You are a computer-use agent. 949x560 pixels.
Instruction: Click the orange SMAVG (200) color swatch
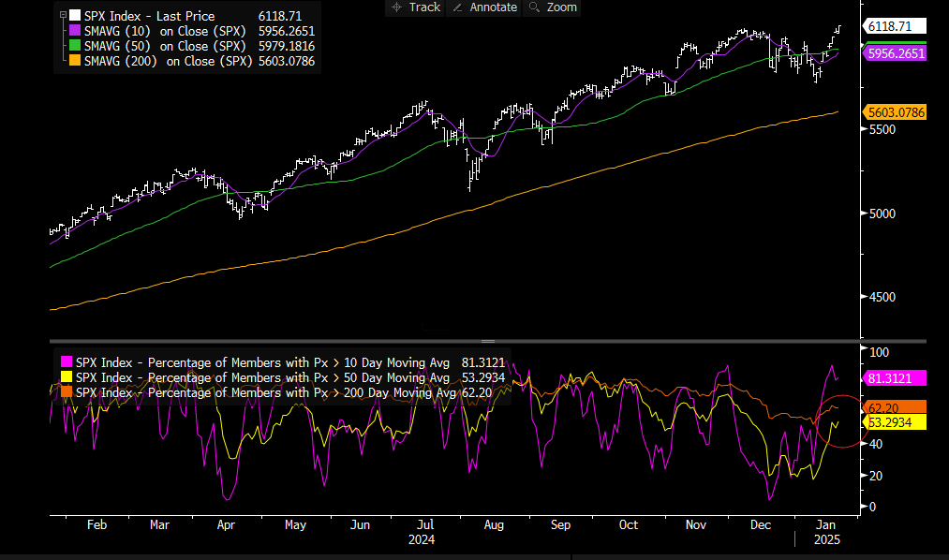[x=74, y=61]
